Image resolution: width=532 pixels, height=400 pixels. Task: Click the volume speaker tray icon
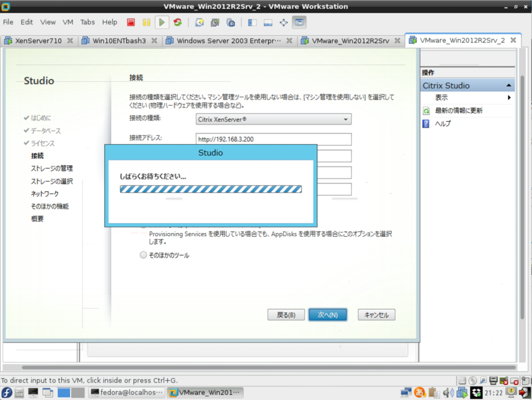pos(448,393)
